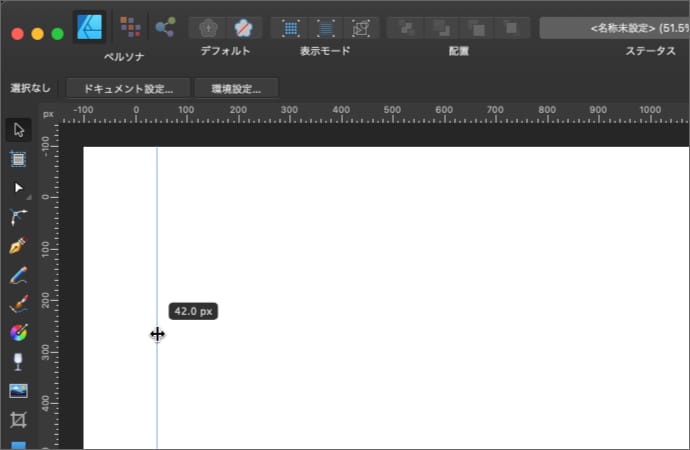Image resolution: width=690 pixels, height=450 pixels.
Task: Switch to the Pixel persona
Action: (130, 27)
